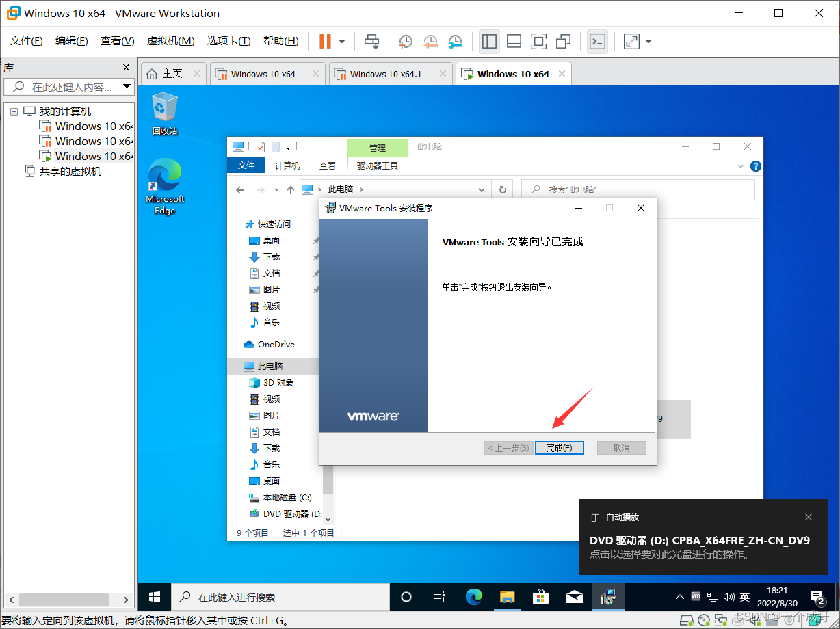Open the 文件(F) menu in VMware

pos(27,41)
